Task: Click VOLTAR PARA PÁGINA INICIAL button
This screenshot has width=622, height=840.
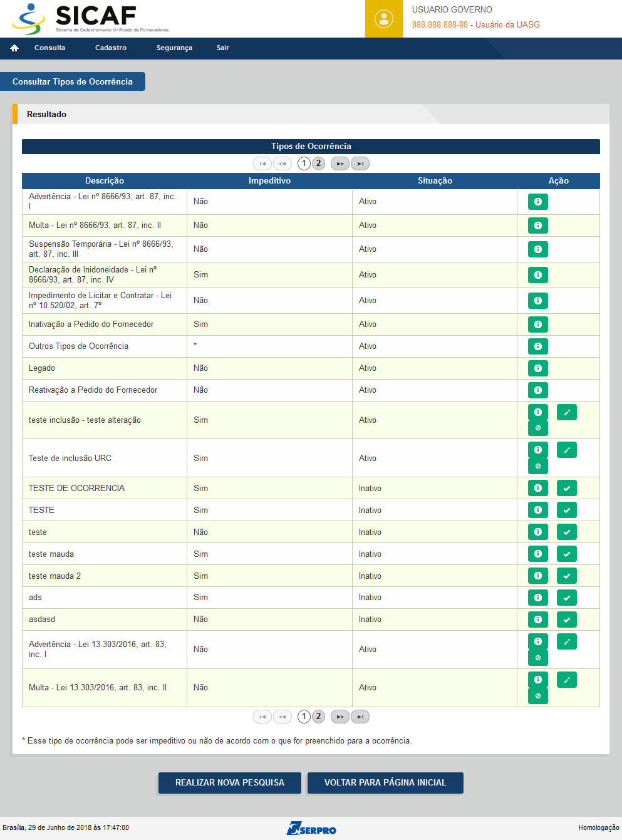Action: click(385, 782)
